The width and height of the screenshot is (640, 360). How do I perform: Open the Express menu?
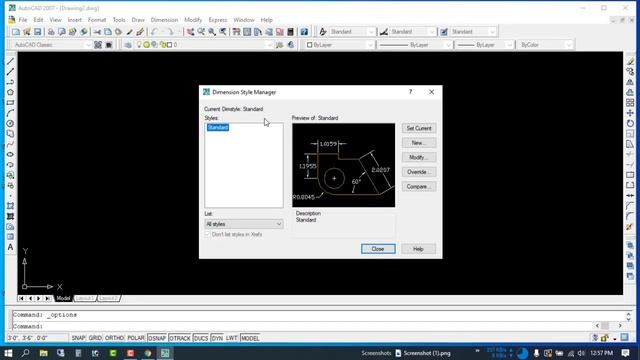[x=218, y=20]
